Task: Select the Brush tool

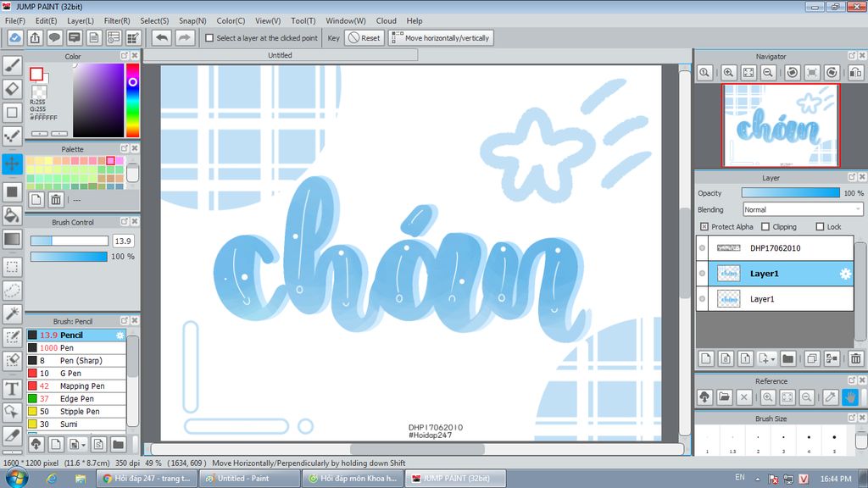Action: coord(12,65)
